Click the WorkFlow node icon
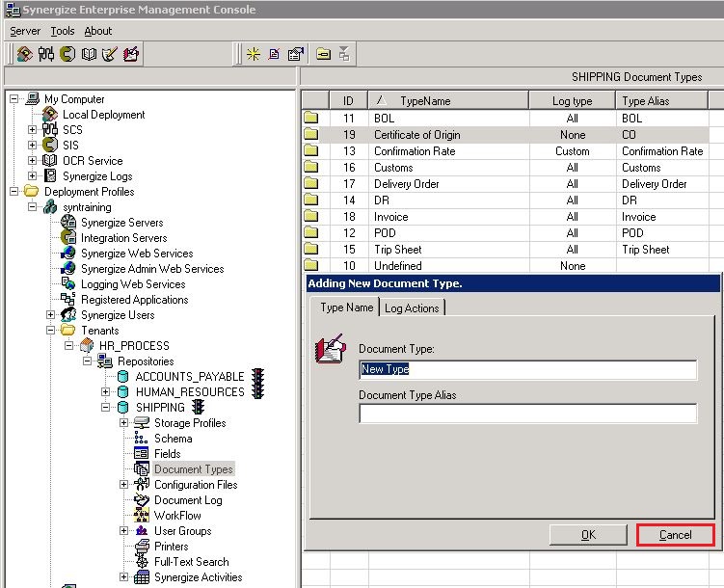 [x=142, y=515]
